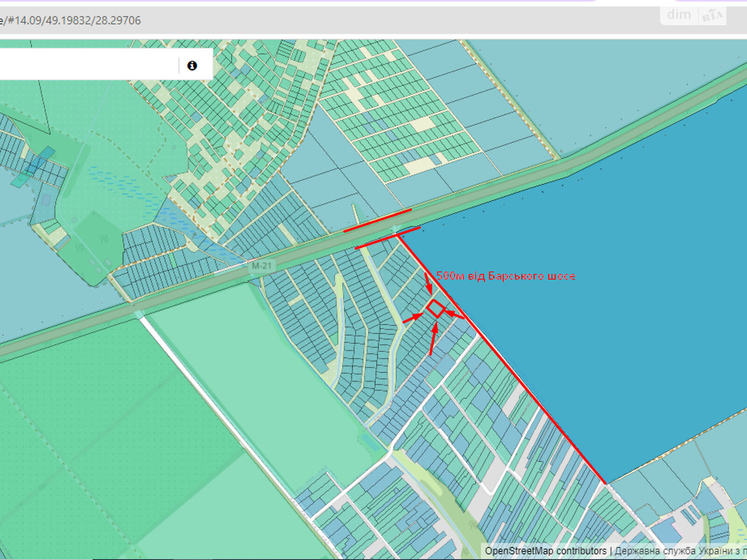Image resolution: width=747 pixels, height=560 pixels.
Task: Click the lower red line below the highway
Action: tap(387, 238)
